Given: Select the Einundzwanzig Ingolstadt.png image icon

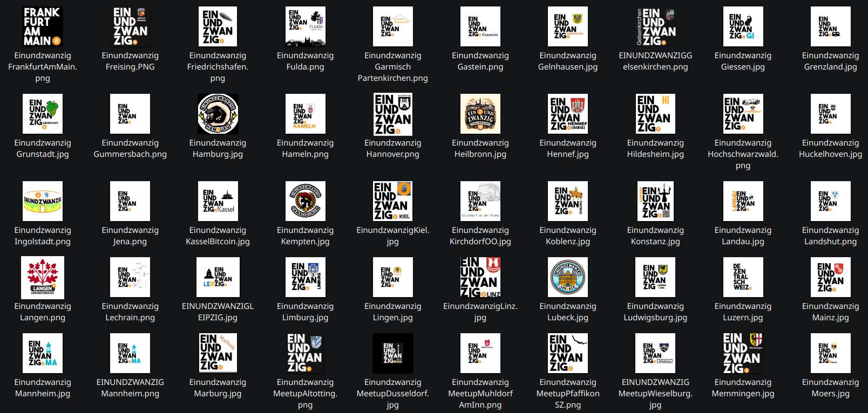Looking at the screenshot, I should pos(43,201).
